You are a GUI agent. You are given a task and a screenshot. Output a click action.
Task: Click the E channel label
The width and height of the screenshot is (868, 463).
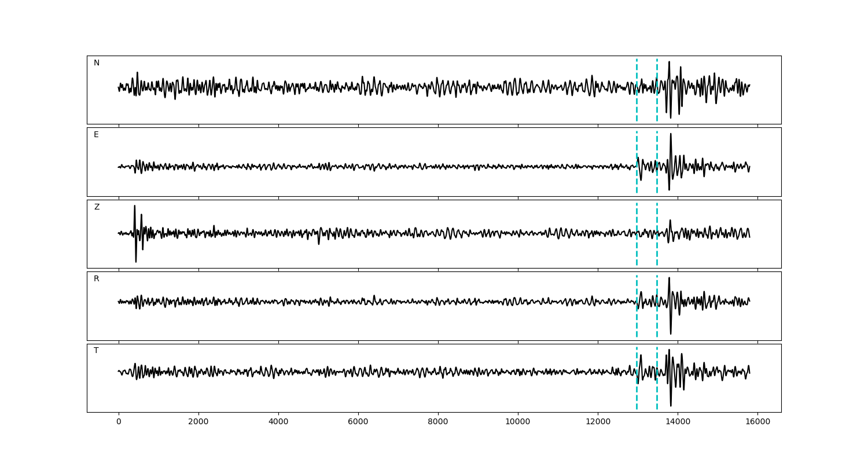tap(96, 135)
